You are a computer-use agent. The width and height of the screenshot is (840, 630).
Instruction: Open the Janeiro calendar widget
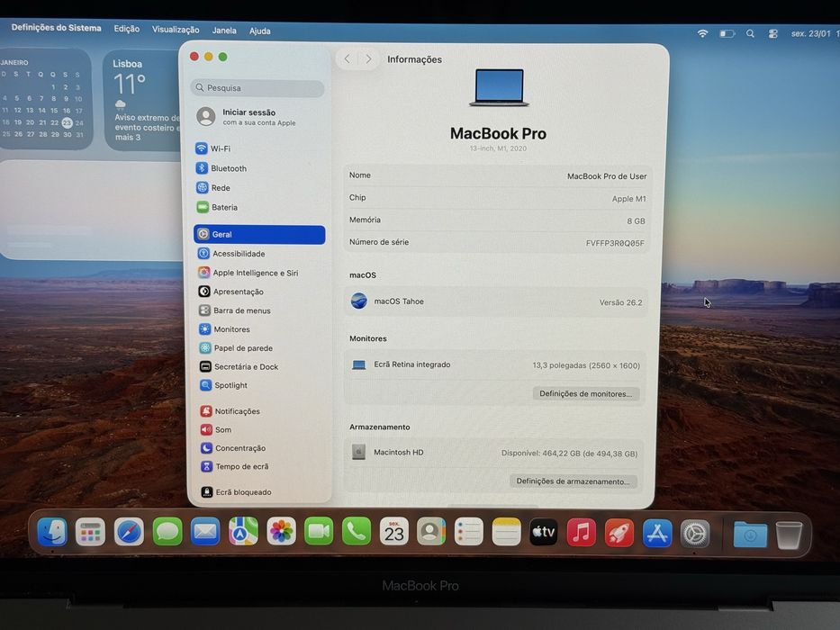[x=44, y=100]
